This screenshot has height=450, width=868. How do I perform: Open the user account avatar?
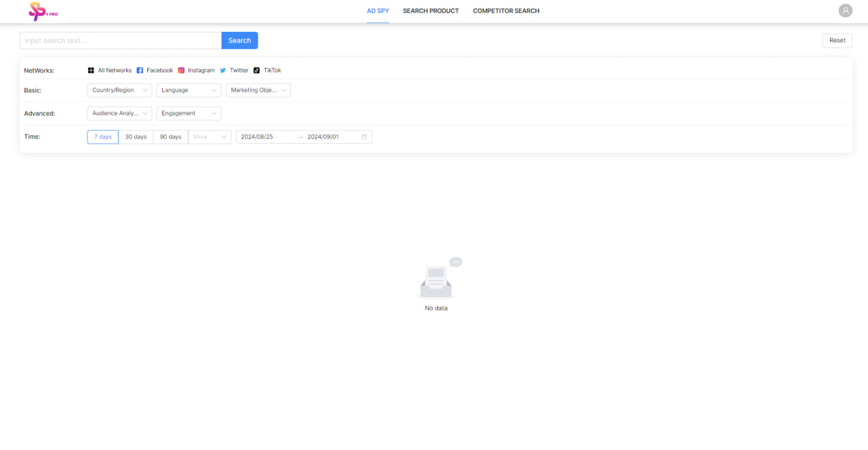point(846,11)
